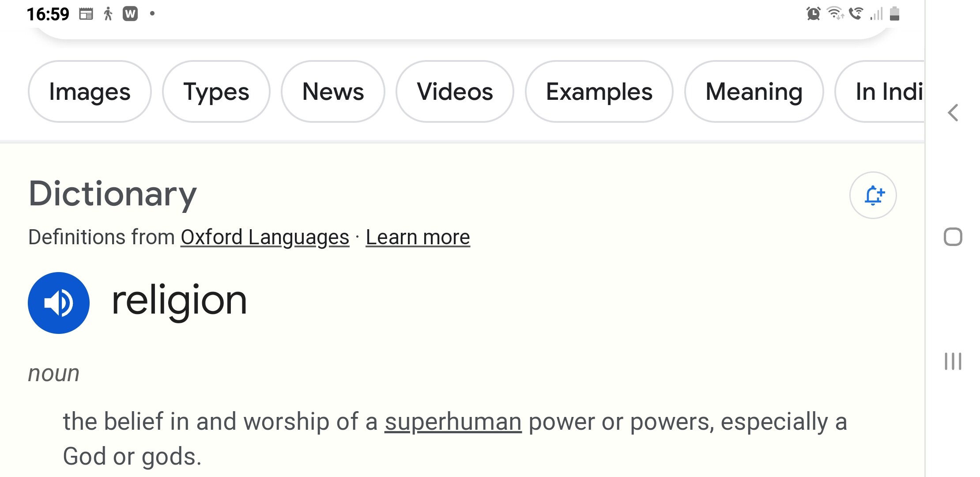
Task: Choose the Examples filter chip
Action: point(599,91)
